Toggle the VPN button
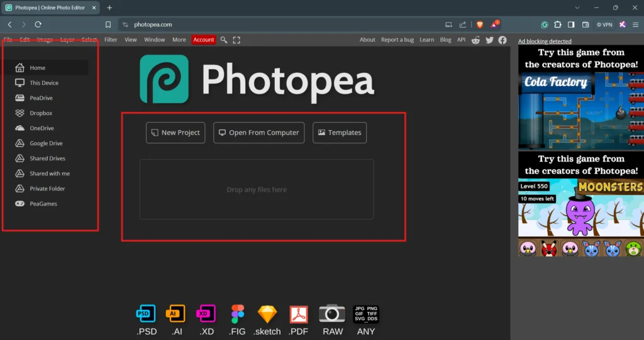 click(604, 25)
